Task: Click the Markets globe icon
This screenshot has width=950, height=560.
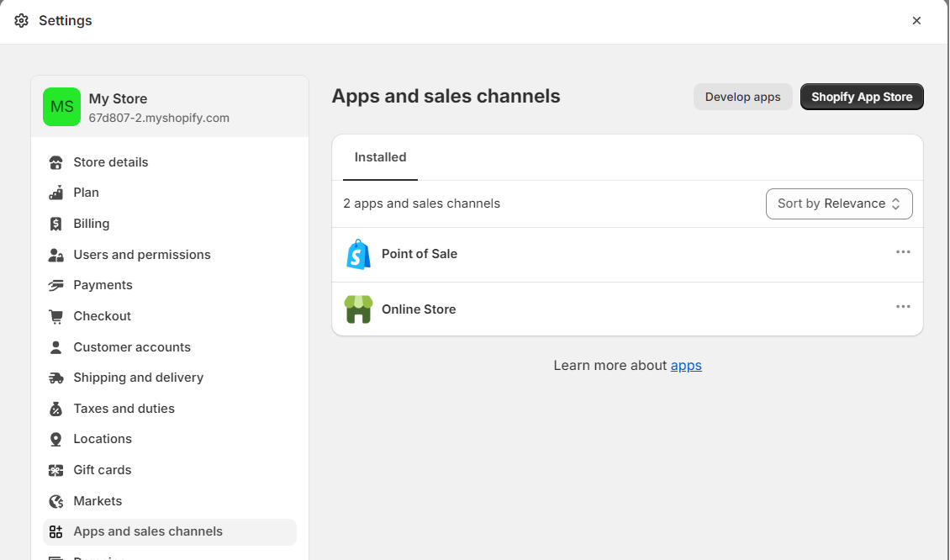Action: [x=55, y=501]
